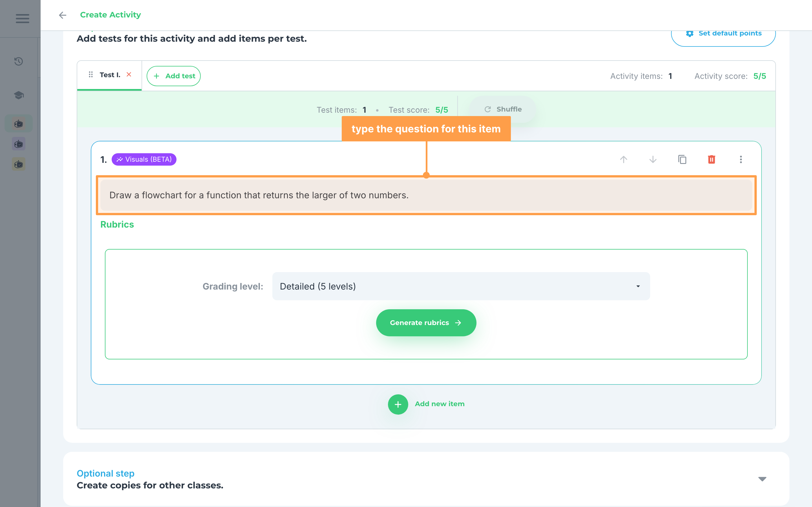The height and width of the screenshot is (507, 812).
Task: Click the back arrow next to Create Activity
Action: click(63, 15)
